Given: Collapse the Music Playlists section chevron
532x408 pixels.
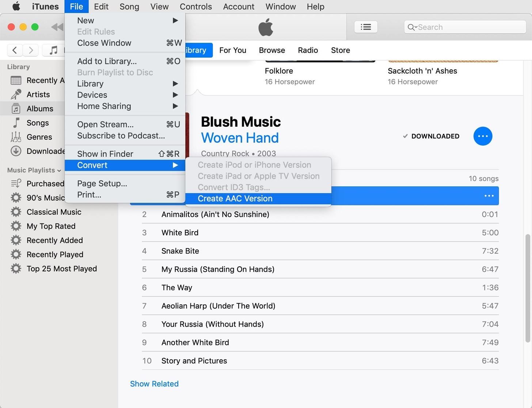Looking at the screenshot, I should pos(58,170).
